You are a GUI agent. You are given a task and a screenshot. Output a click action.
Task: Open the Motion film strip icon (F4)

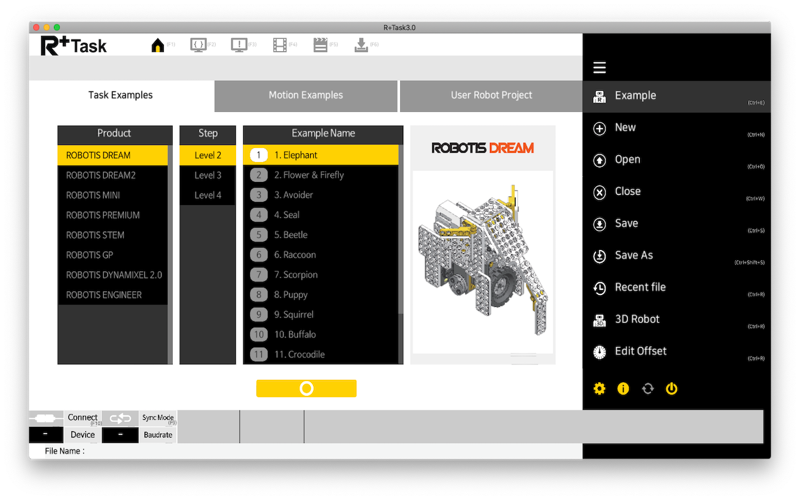(x=280, y=45)
